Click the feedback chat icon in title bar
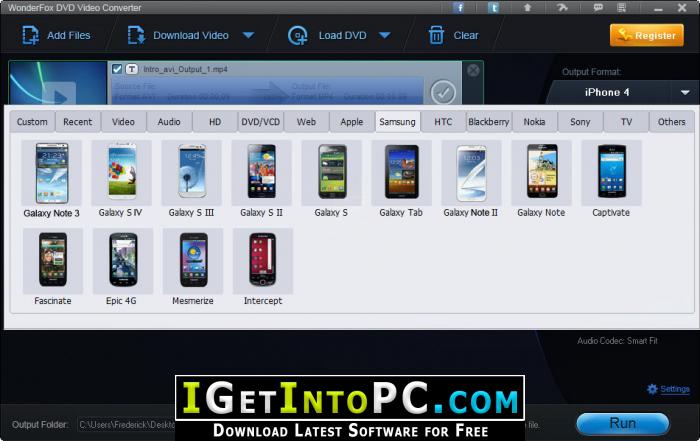This screenshot has width=700, height=441. pos(598,8)
